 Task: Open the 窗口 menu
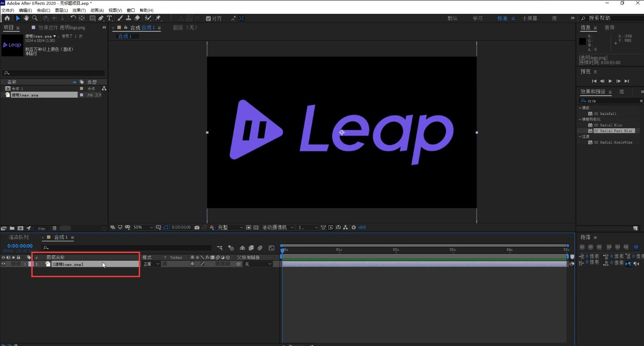(131, 10)
